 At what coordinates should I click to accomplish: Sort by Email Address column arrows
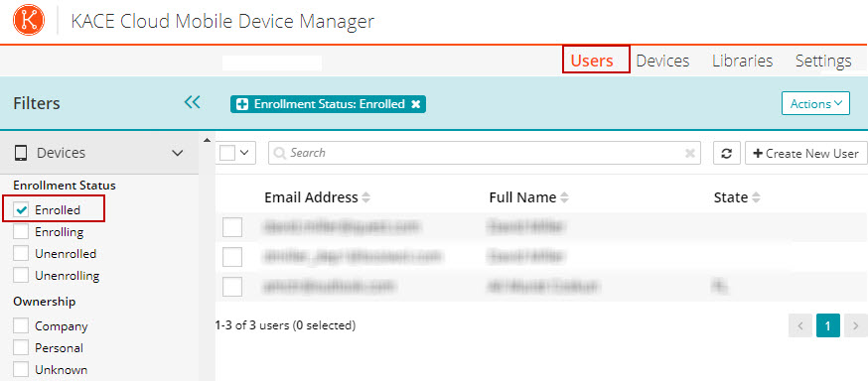365,197
